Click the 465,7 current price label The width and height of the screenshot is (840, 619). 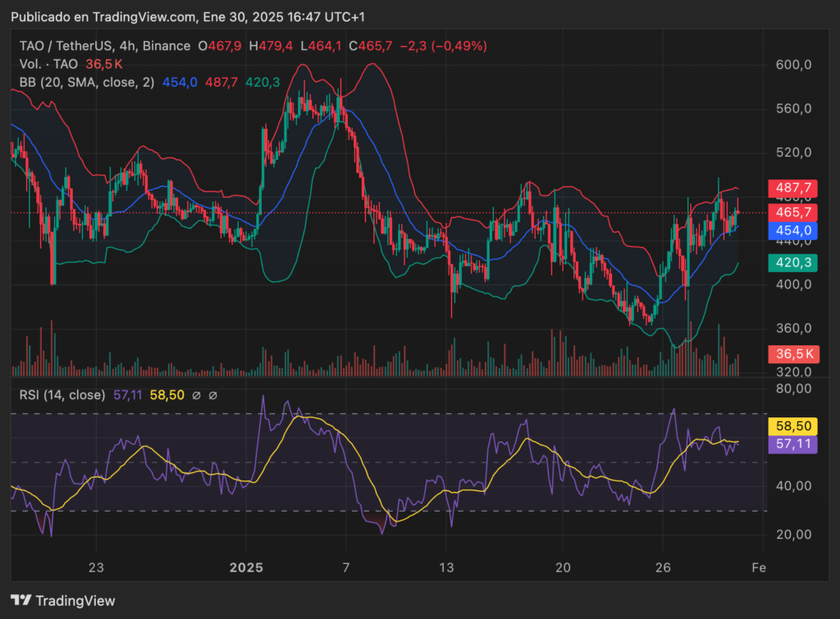[x=793, y=212]
